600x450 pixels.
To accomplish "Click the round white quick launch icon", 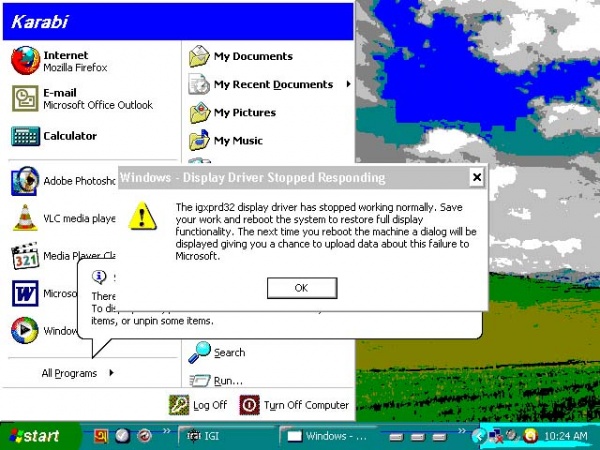I will [122, 435].
